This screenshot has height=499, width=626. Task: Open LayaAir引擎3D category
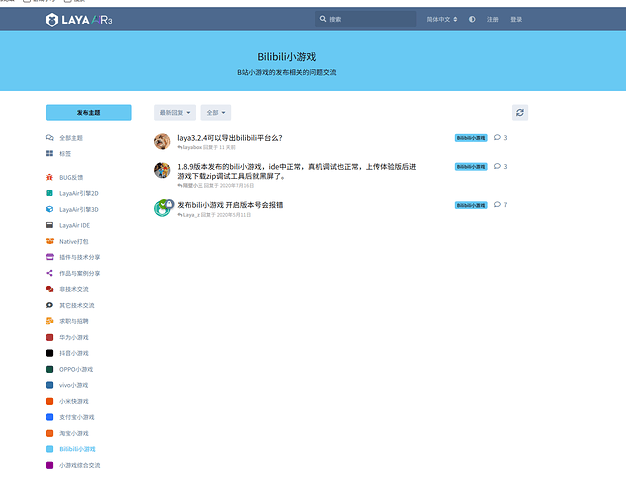coord(72,209)
